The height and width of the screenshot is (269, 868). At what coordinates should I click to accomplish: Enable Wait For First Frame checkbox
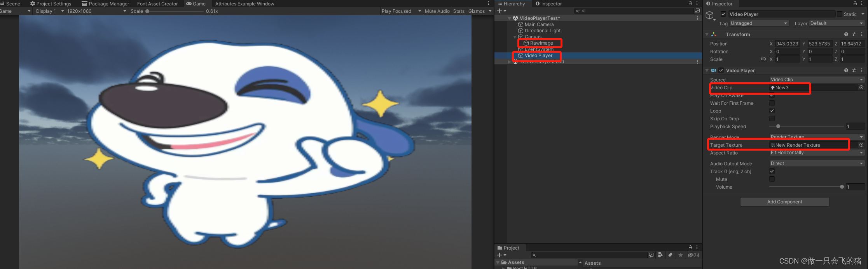click(772, 103)
